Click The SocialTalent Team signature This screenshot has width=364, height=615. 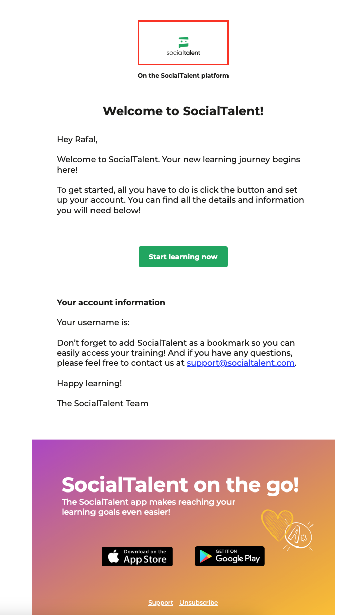[x=102, y=403]
